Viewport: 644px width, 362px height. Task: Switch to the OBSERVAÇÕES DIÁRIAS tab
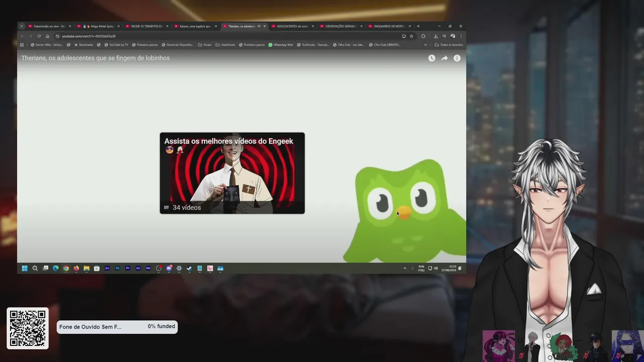click(x=341, y=26)
